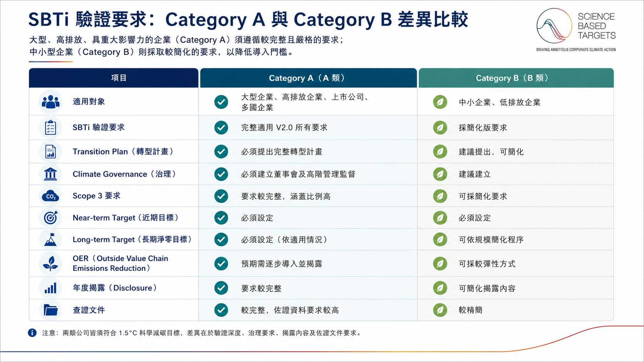
Task: Click the 適用對象 row label
Action: (89, 102)
